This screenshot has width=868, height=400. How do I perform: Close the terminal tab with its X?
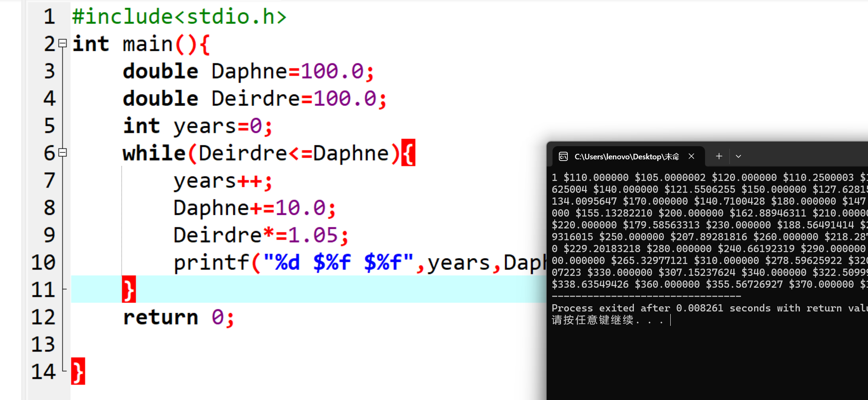click(x=691, y=156)
